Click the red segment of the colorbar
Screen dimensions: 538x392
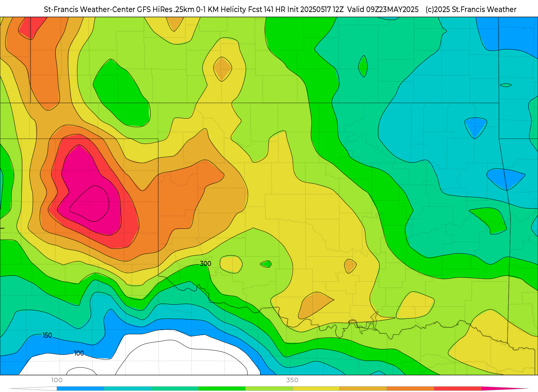point(458,389)
